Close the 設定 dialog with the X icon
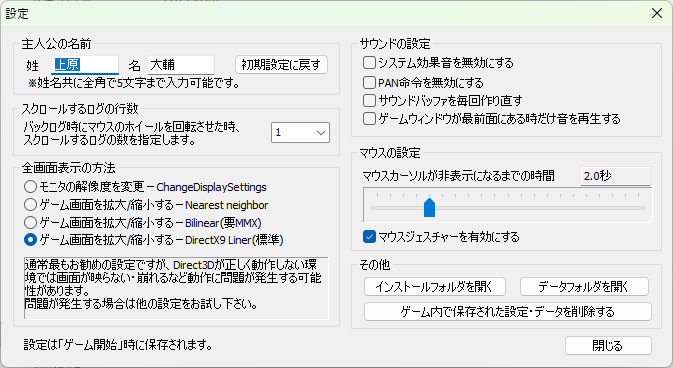The height and width of the screenshot is (368, 673). point(657,13)
